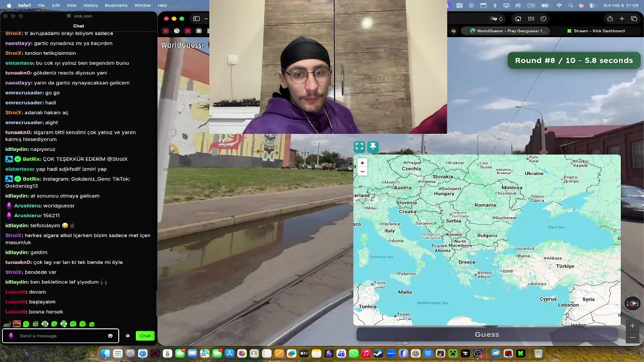Viewport: 644px width, 362px height.
Task: Click the Chat panel header
Action: click(x=78, y=26)
